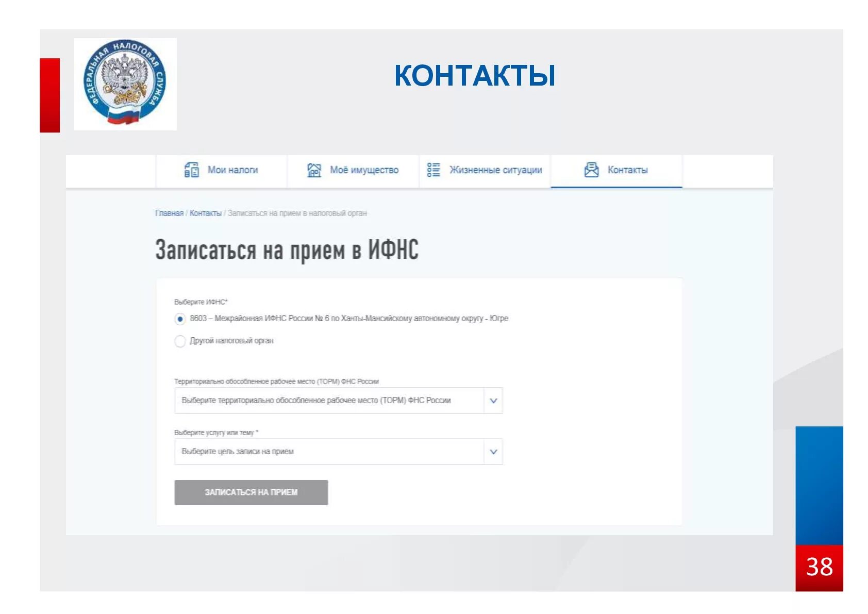Click the Записаться на прием в ИФНС heading
This screenshot has width=868, height=614.
[287, 251]
